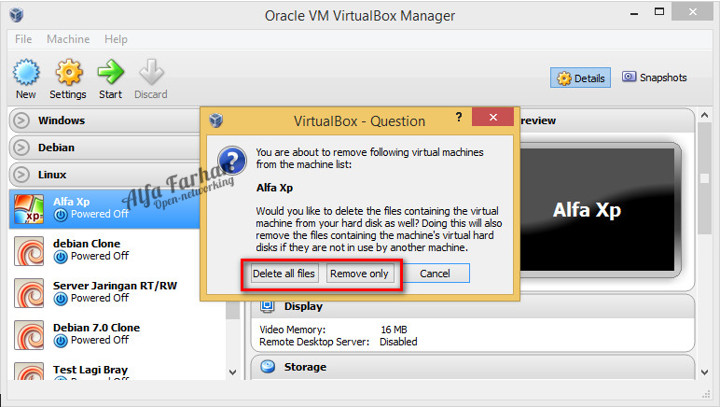This screenshot has width=720, height=407.
Task: Open the File menu
Action: click(x=23, y=39)
